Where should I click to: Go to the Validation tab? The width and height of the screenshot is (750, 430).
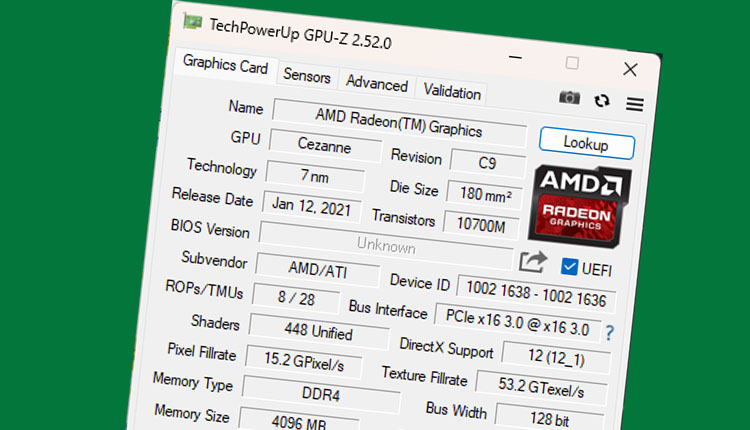click(x=452, y=91)
